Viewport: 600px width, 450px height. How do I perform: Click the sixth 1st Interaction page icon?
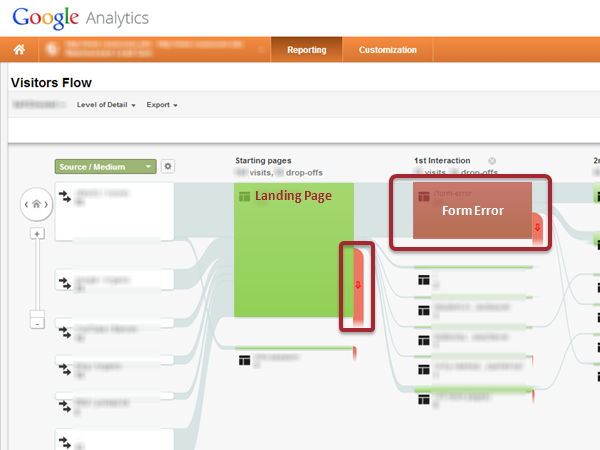click(424, 399)
